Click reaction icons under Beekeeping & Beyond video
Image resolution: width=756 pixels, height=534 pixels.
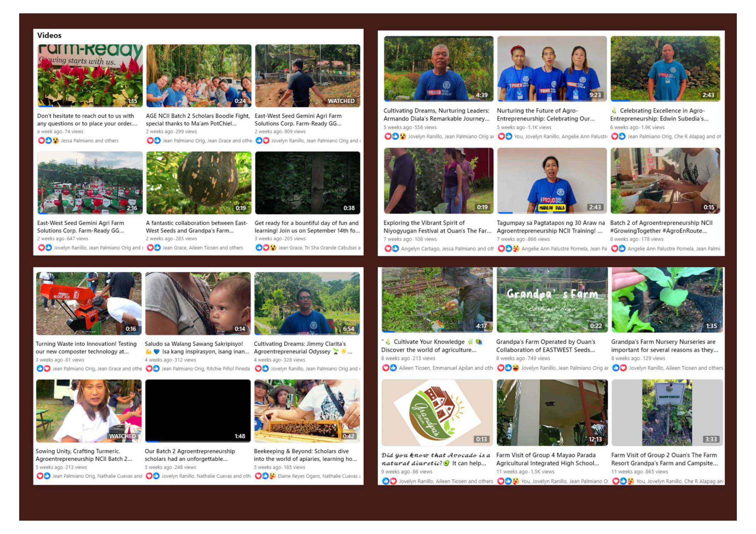(x=265, y=476)
